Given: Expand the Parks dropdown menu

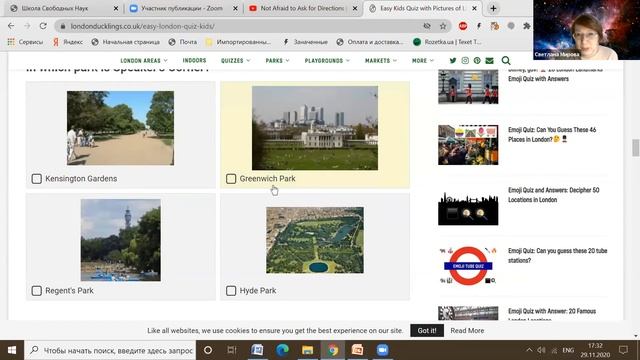Looking at the screenshot, I should (x=278, y=60).
